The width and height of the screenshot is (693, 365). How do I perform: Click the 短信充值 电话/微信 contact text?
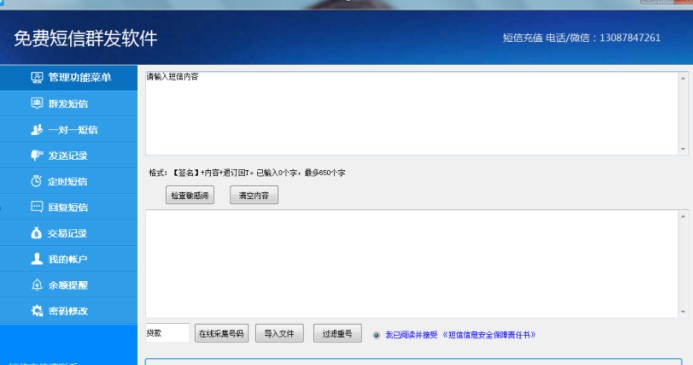582,38
